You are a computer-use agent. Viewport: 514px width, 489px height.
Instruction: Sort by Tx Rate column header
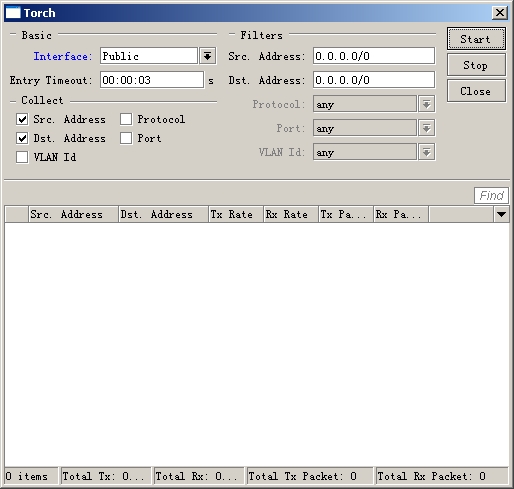point(236,214)
